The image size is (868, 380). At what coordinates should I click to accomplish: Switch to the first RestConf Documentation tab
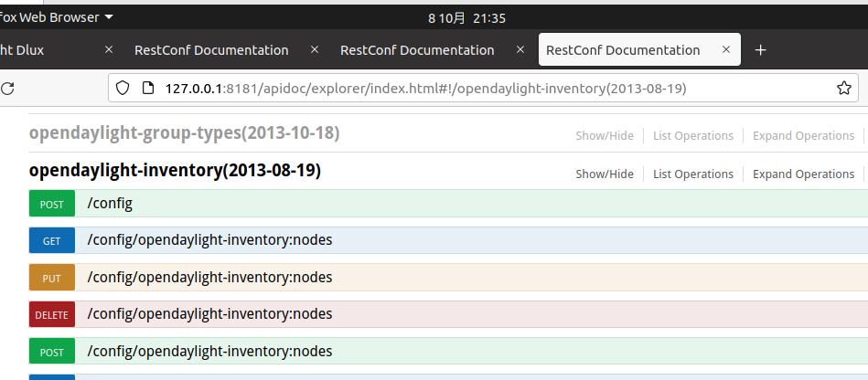pos(211,50)
